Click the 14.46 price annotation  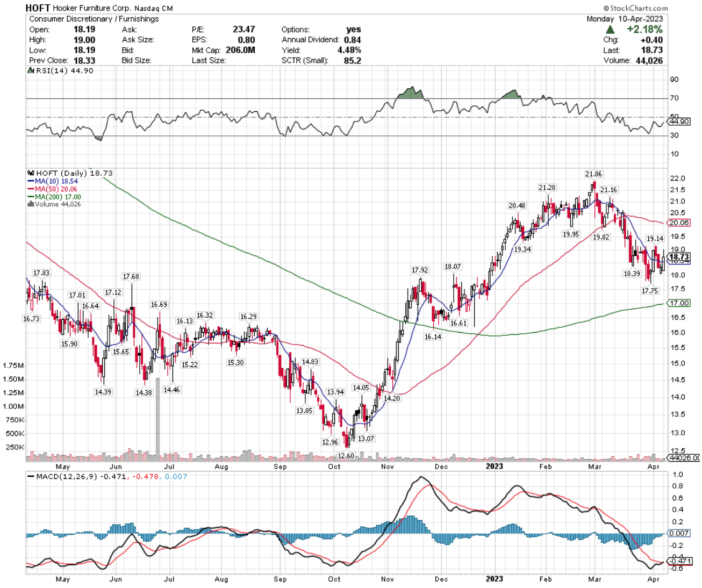tap(171, 390)
